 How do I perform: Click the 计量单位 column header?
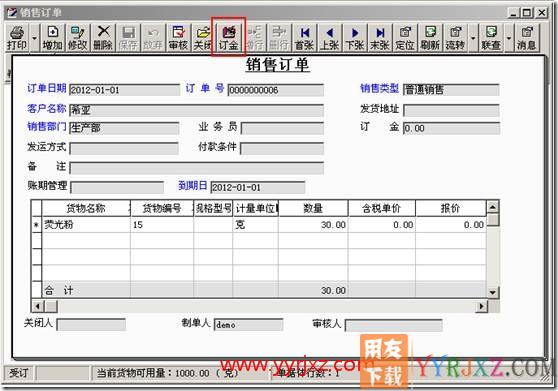pyautogui.click(x=256, y=208)
